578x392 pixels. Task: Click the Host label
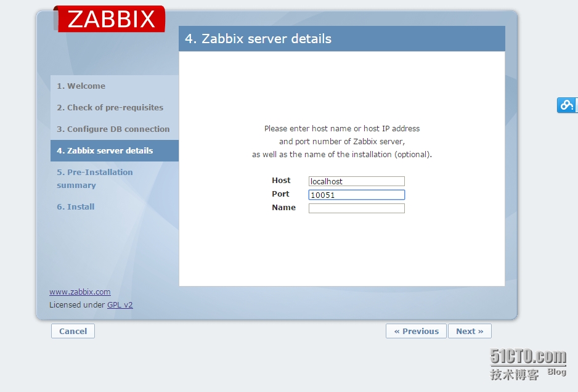click(281, 181)
